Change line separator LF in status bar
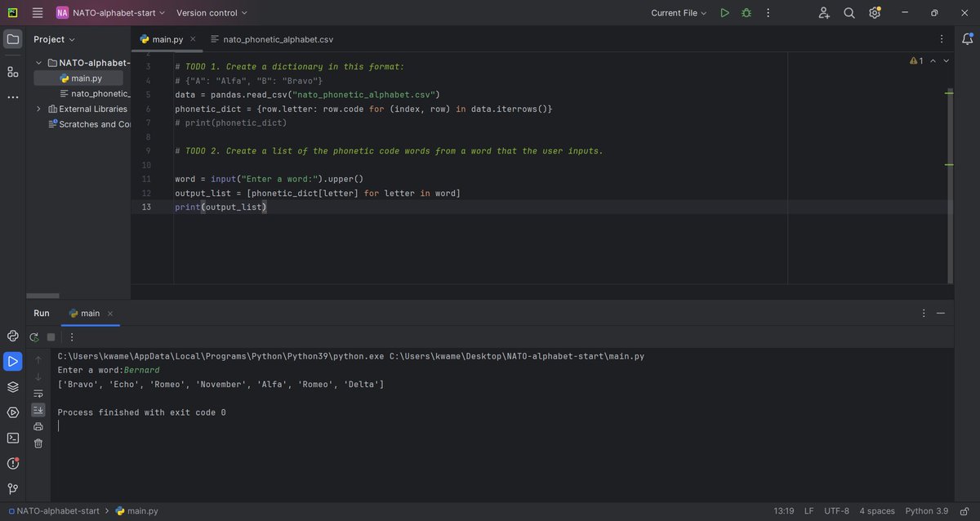The image size is (980, 521). pos(808,510)
